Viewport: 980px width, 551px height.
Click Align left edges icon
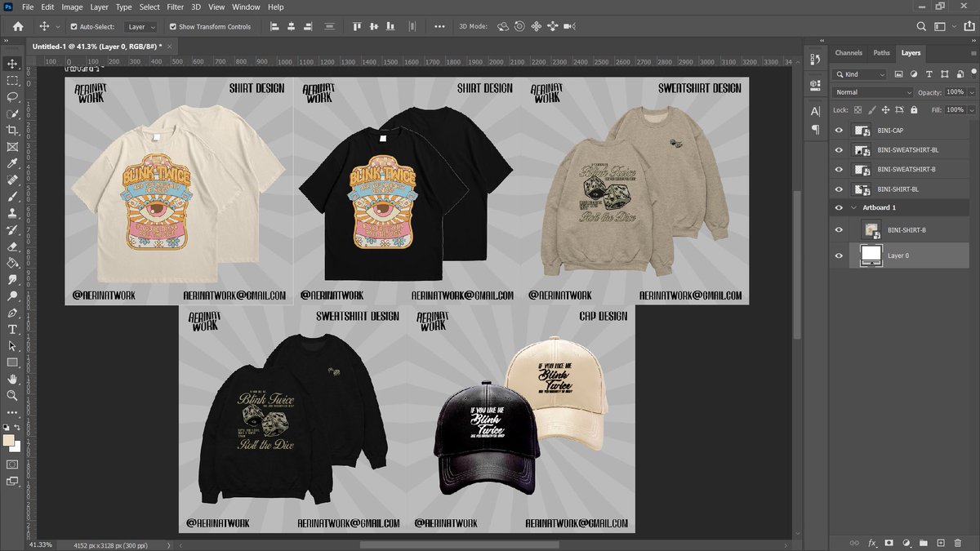pos(274,26)
